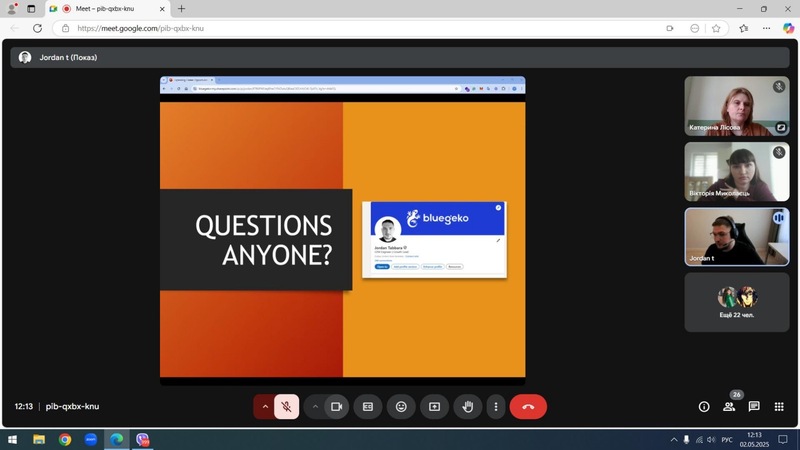Open the Windows notification center
The height and width of the screenshot is (450, 800).
783,439
